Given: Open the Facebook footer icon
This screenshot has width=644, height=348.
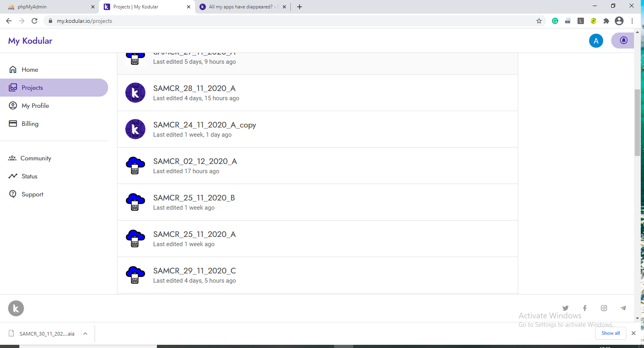Looking at the screenshot, I should pyautogui.click(x=585, y=308).
